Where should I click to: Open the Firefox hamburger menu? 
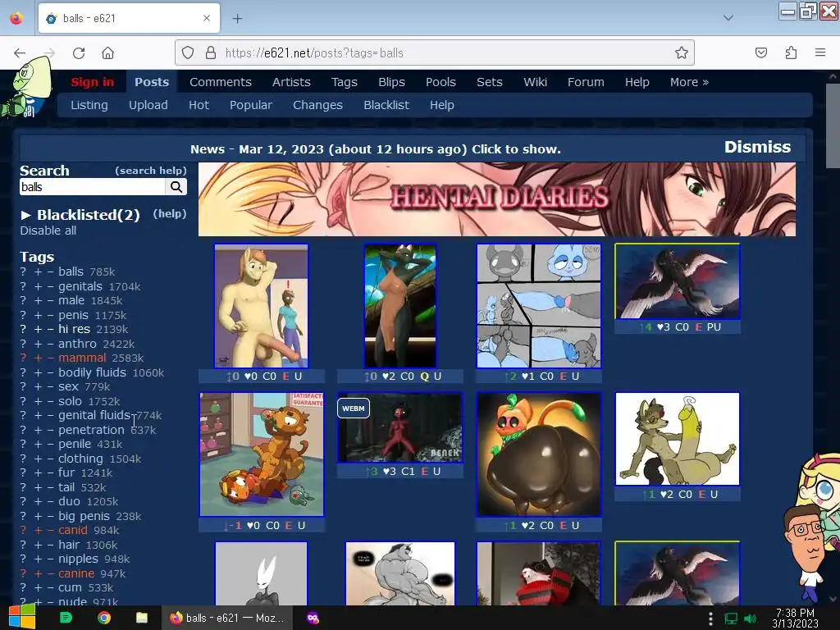coord(820,52)
